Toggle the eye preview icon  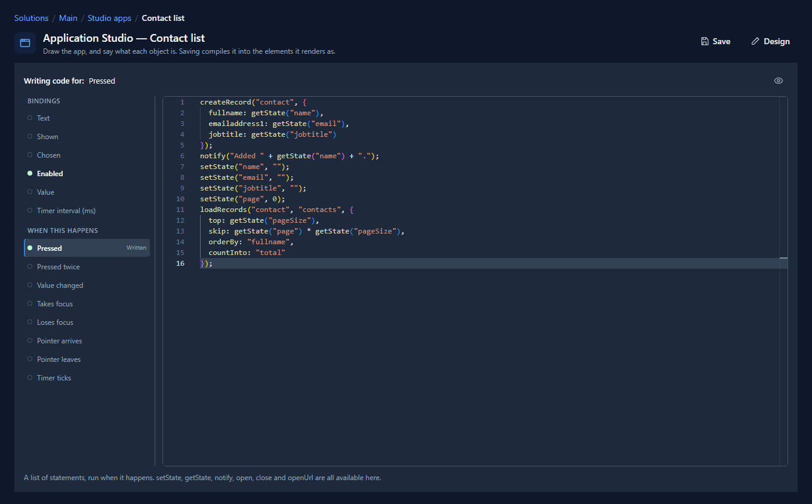(x=779, y=81)
